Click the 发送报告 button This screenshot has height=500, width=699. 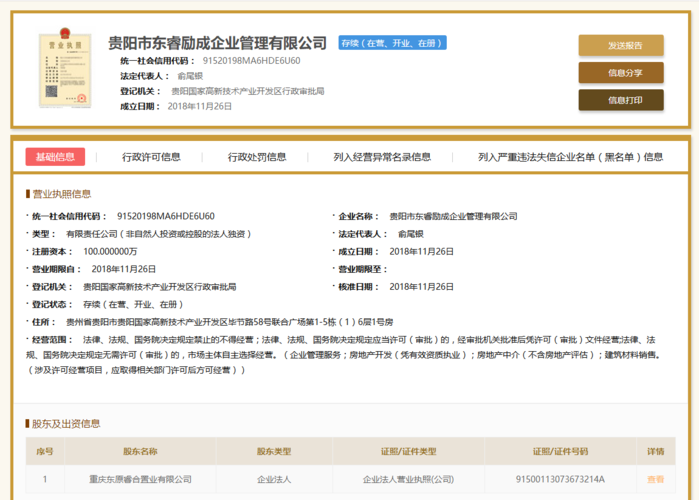pos(621,45)
